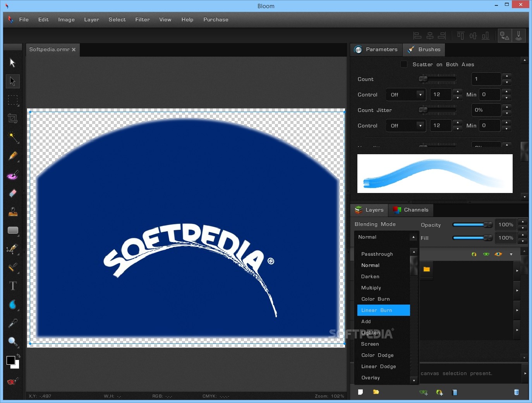Click the New Layer page icon
Image resolution: width=532 pixels, height=403 pixels.
point(360,392)
